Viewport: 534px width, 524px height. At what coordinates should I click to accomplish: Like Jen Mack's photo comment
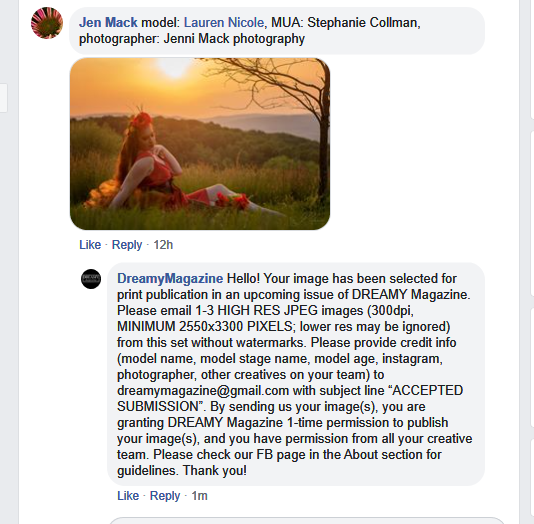(x=90, y=244)
